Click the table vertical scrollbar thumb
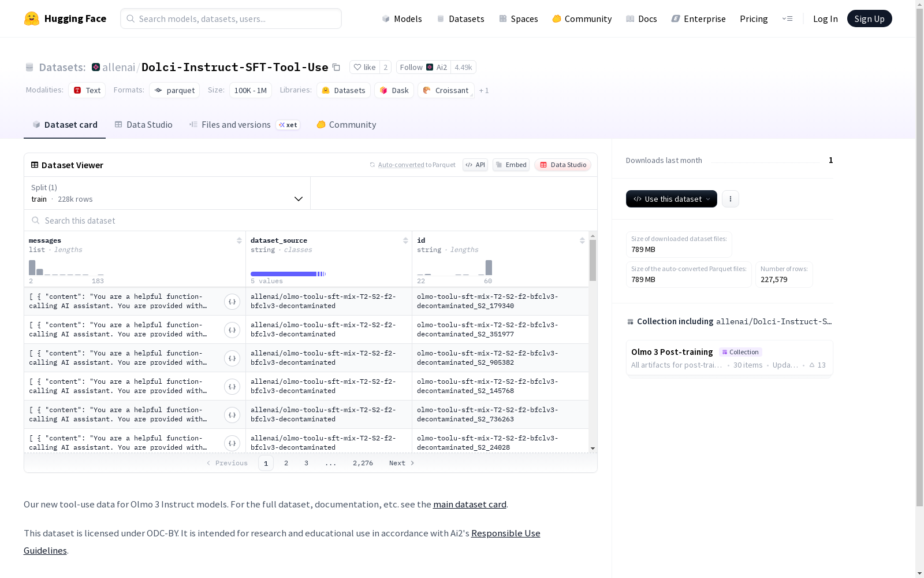Image resolution: width=924 pixels, height=578 pixels. 593,260
